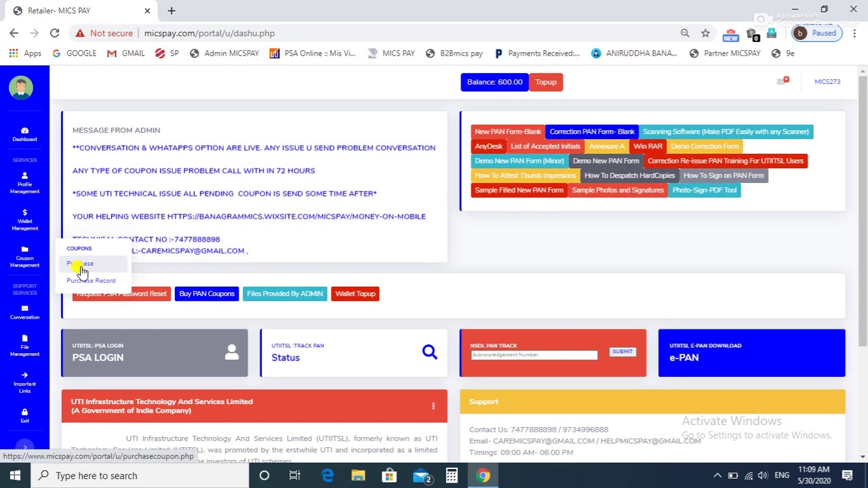Click the browser zoom magnifier icon

(x=685, y=33)
